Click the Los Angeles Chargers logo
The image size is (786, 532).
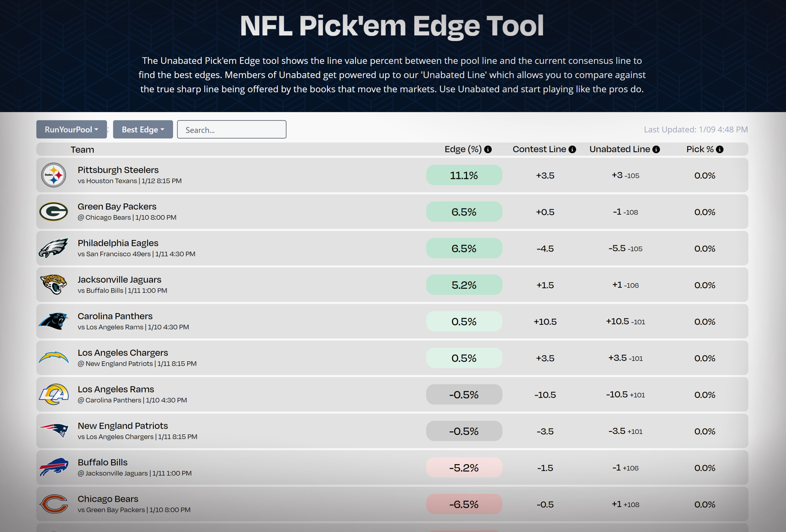coord(53,358)
